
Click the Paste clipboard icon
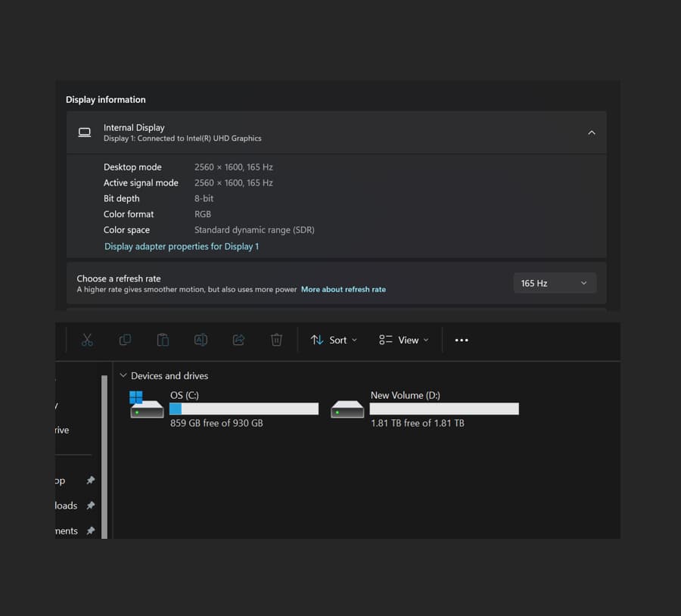pos(163,340)
